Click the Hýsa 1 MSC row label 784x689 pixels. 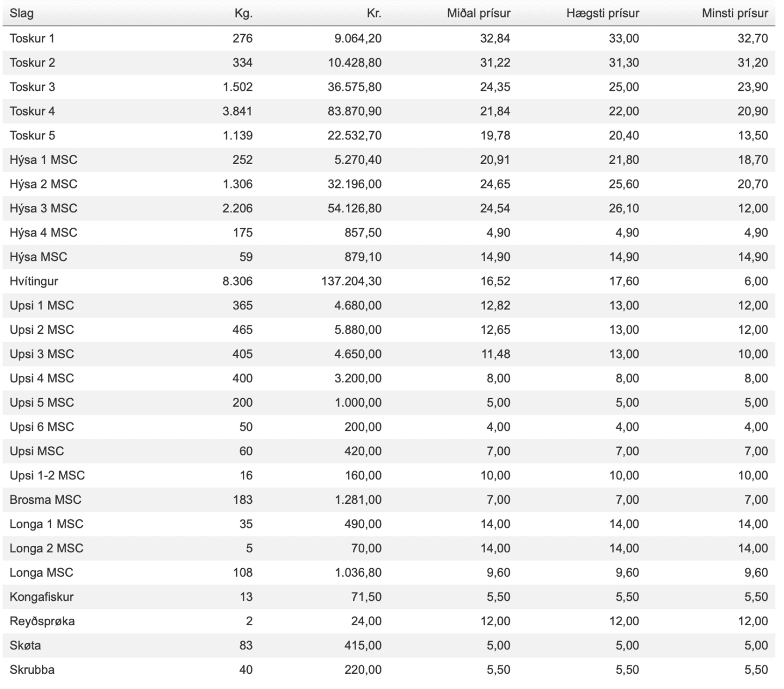point(44,160)
